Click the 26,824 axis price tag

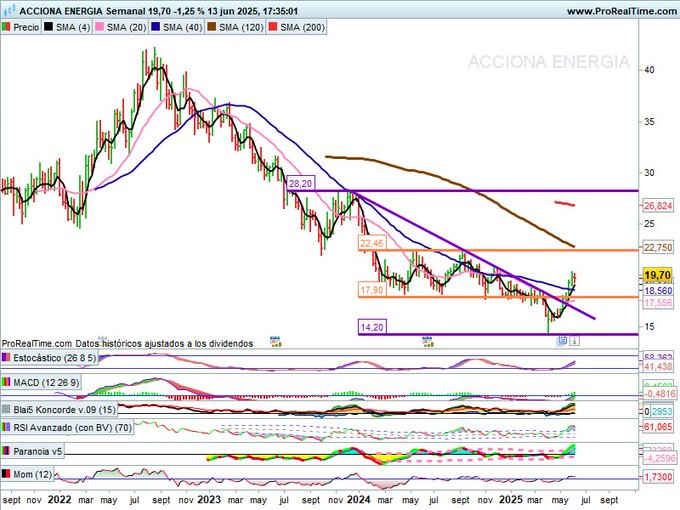point(658,206)
